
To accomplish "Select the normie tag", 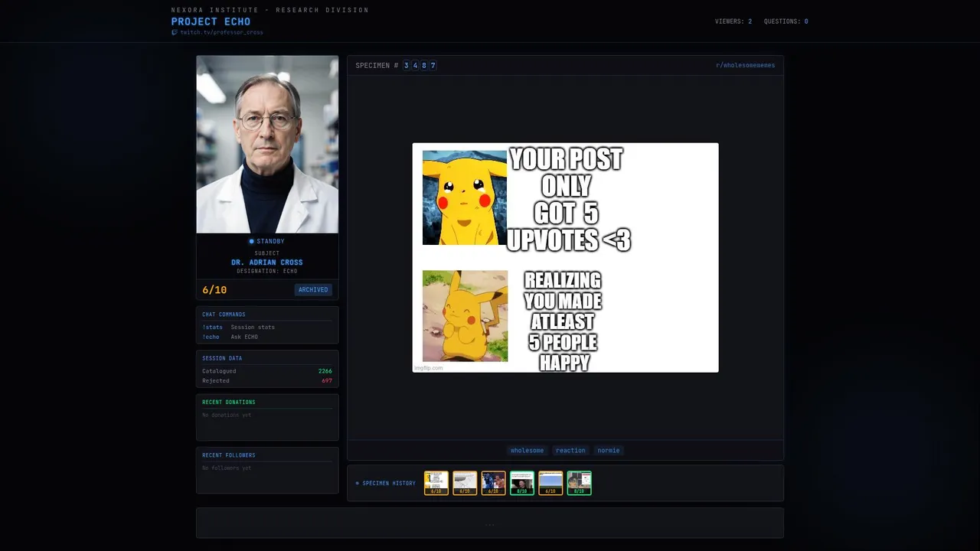I will point(609,451).
